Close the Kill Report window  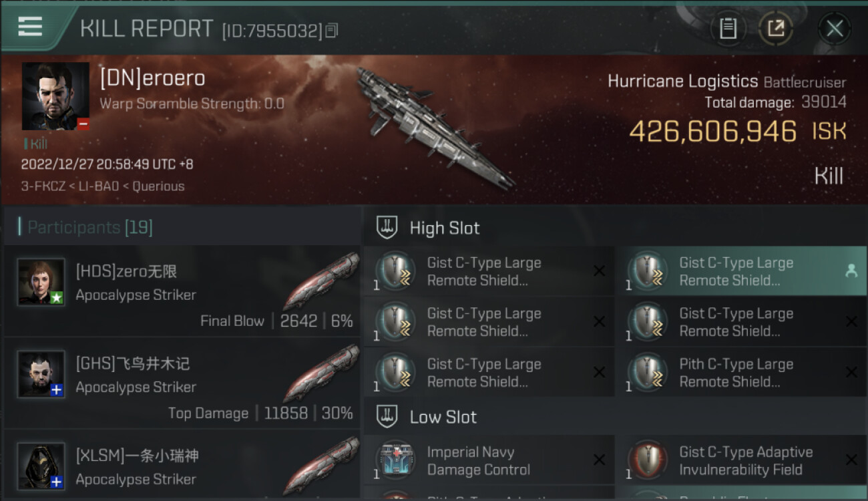pyautogui.click(x=834, y=29)
